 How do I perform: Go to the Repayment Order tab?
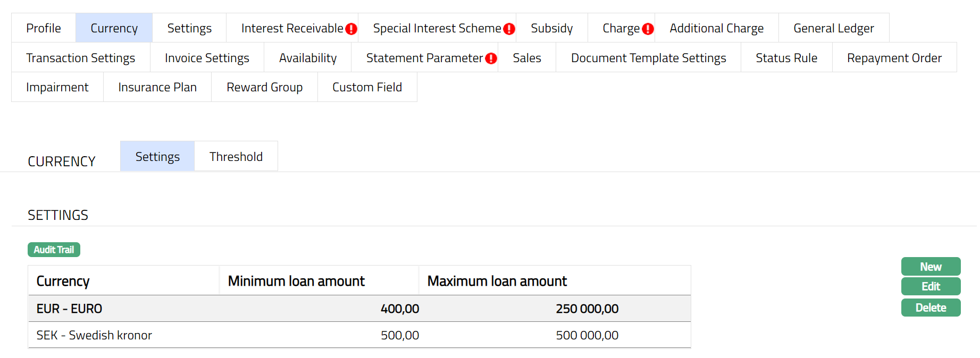pyautogui.click(x=894, y=58)
